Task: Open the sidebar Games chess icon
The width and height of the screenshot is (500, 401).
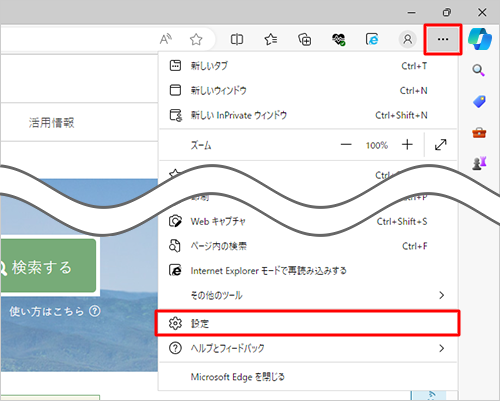Action: pos(479,163)
